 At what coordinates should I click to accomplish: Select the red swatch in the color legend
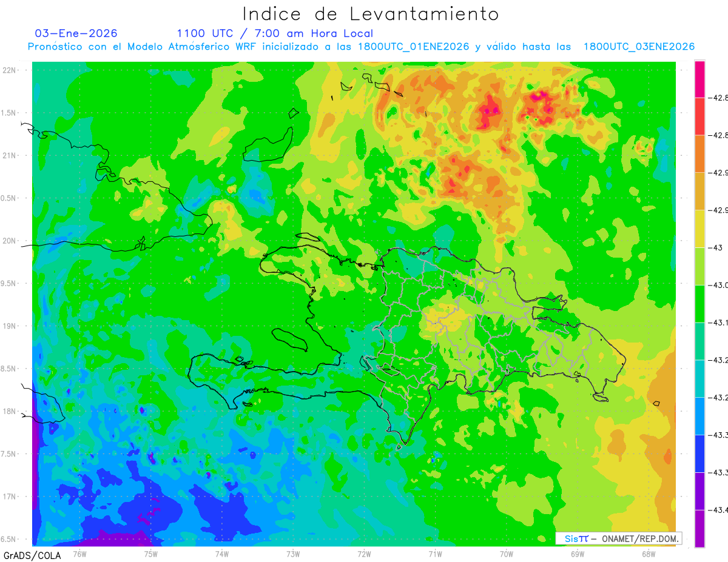(x=699, y=116)
